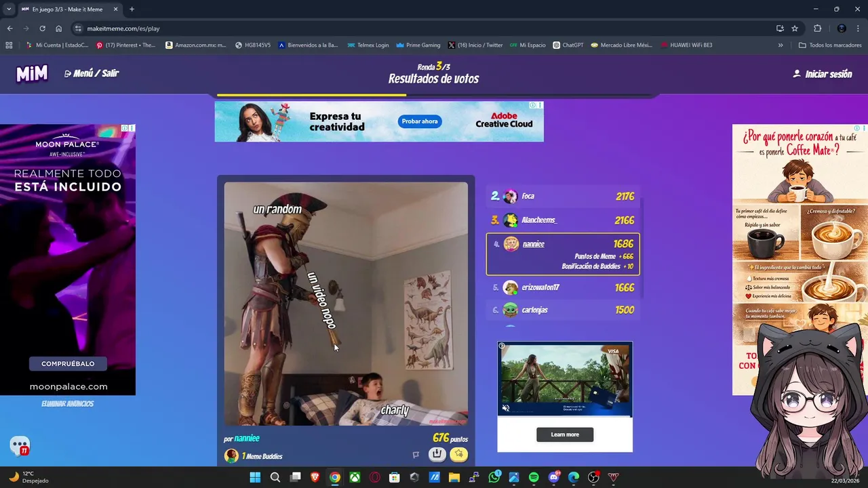Unmute the Visa video ad
The width and height of the screenshot is (868, 488).
tap(505, 408)
